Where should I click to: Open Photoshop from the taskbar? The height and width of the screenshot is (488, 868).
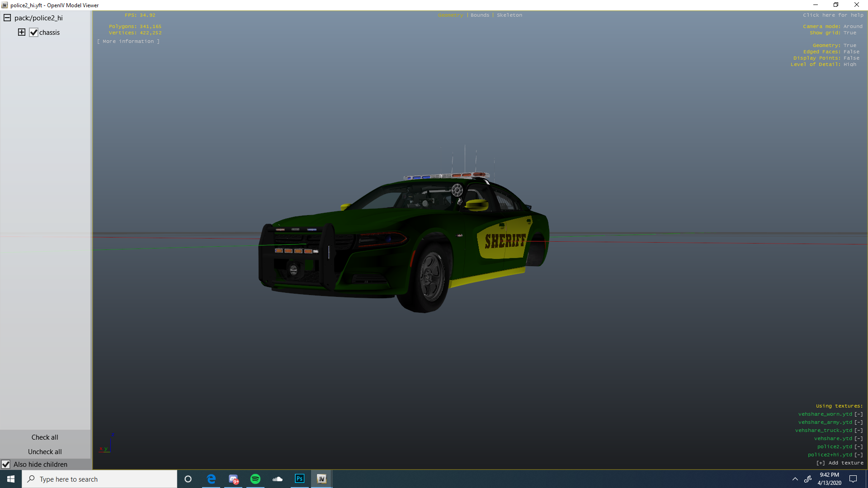coord(299,479)
